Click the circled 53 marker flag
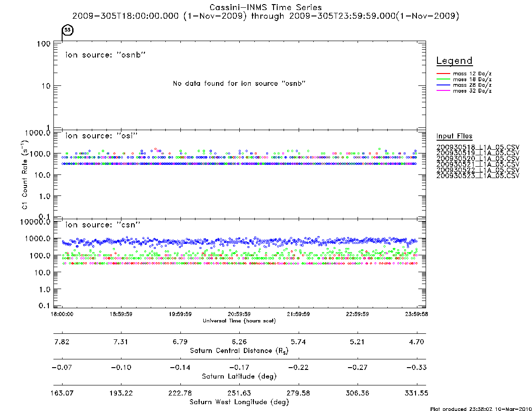 click(x=68, y=30)
